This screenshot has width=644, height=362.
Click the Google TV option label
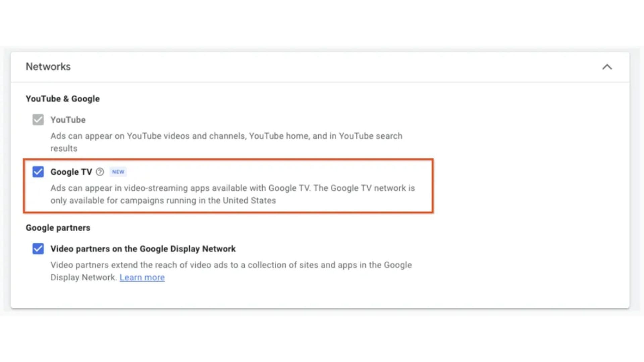(x=71, y=172)
